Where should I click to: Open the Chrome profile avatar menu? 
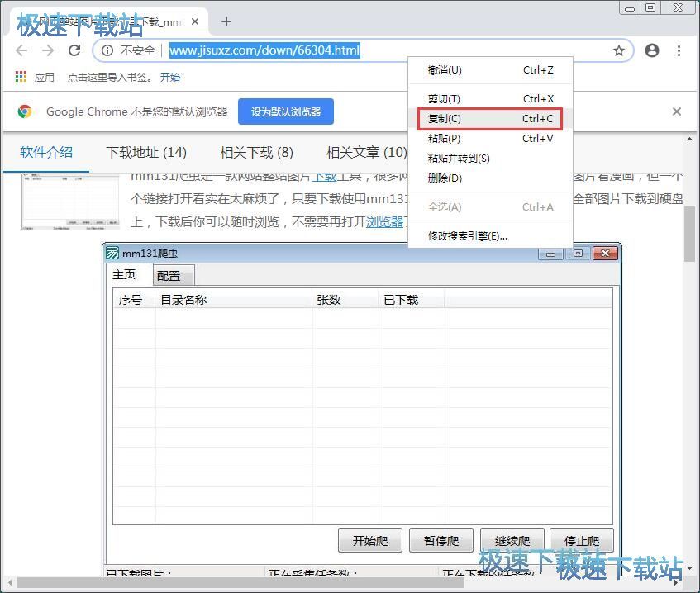pyautogui.click(x=652, y=50)
